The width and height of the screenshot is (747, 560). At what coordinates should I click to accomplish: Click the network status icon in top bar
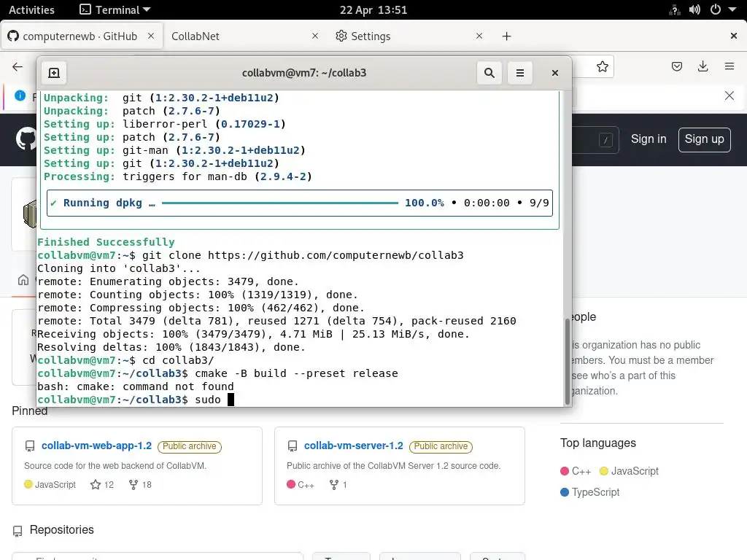[675, 10]
